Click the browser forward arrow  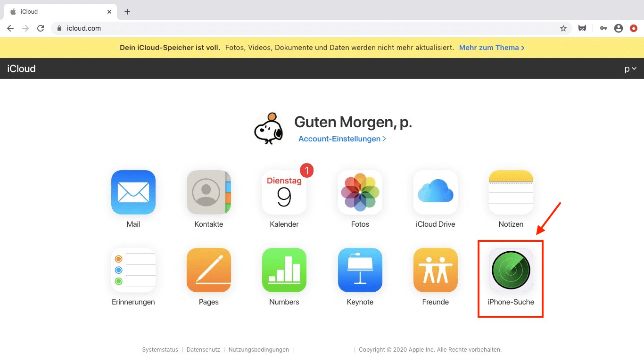coord(25,28)
